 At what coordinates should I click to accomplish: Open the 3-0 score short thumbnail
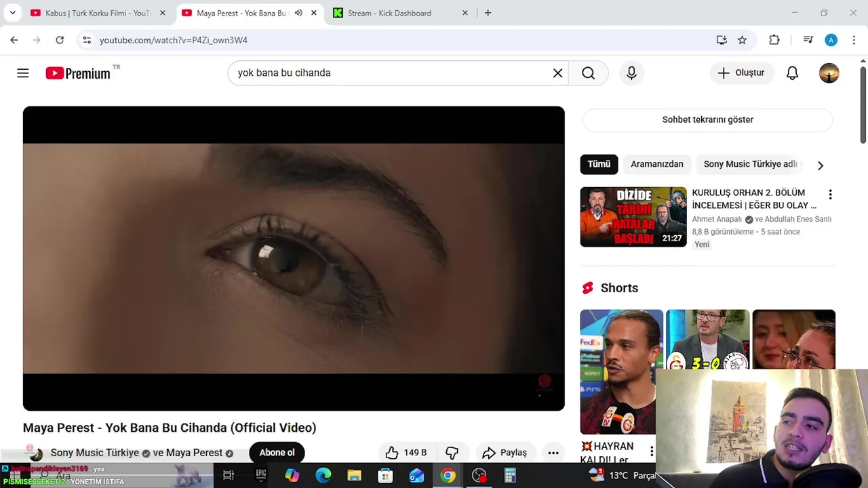click(x=708, y=339)
